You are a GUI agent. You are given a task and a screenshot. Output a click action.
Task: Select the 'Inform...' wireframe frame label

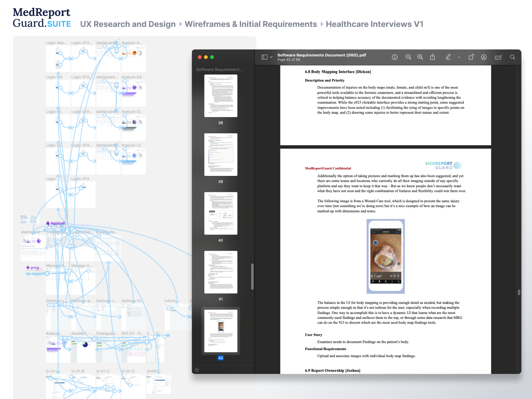click(x=171, y=301)
